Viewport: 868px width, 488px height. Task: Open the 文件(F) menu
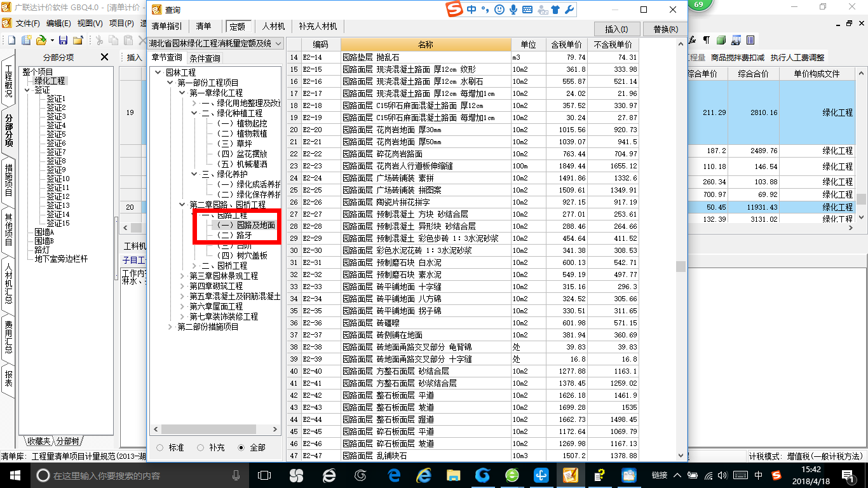coord(28,23)
